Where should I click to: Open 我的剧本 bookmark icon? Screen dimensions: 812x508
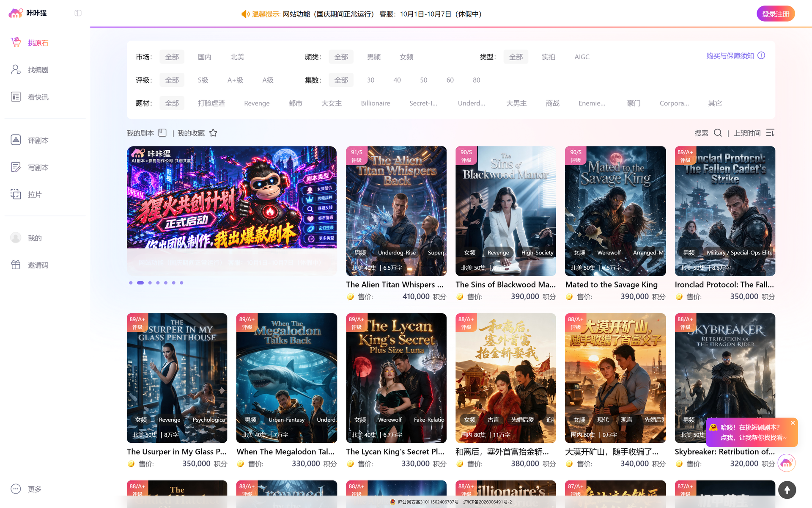(x=162, y=133)
